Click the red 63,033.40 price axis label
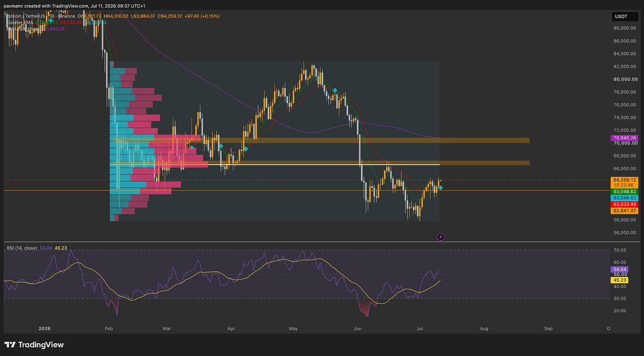This screenshot has height=356, width=644. pyautogui.click(x=624, y=204)
